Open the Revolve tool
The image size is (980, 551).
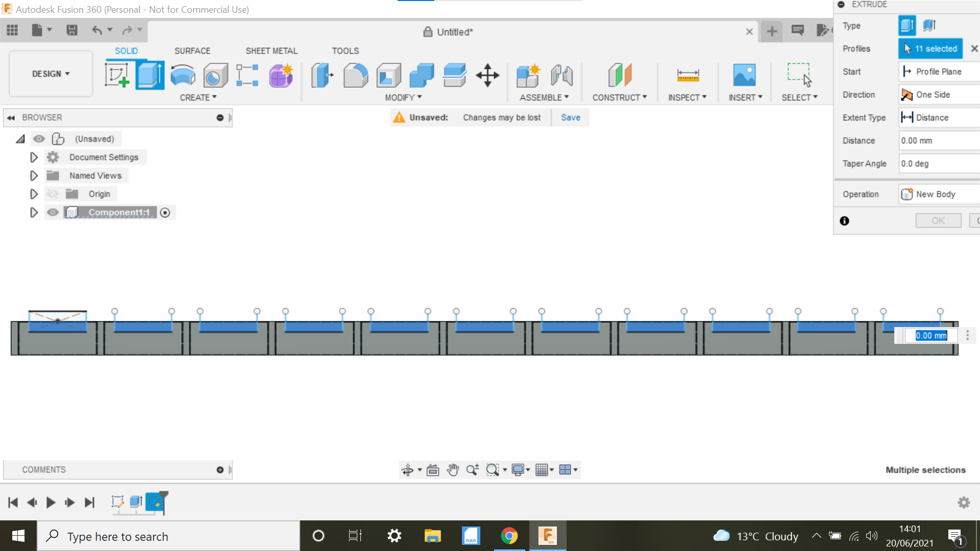182,74
